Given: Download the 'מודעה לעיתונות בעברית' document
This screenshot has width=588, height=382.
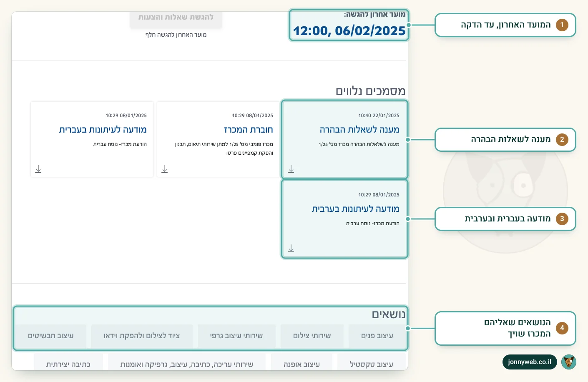Looking at the screenshot, I should 38,169.
